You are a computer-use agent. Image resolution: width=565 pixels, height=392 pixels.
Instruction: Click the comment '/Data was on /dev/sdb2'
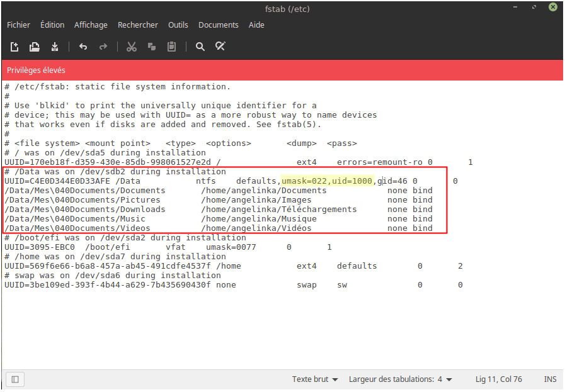point(115,172)
